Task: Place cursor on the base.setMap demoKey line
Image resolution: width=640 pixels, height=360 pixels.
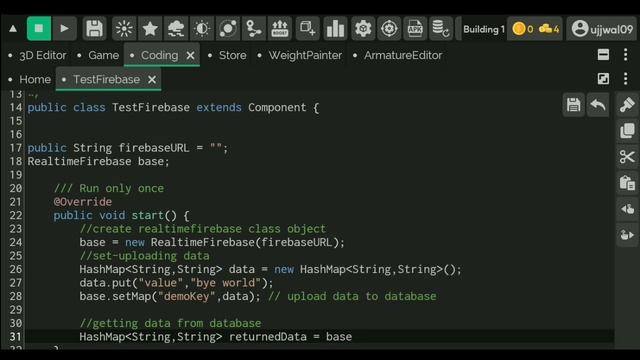Action: pos(258,296)
